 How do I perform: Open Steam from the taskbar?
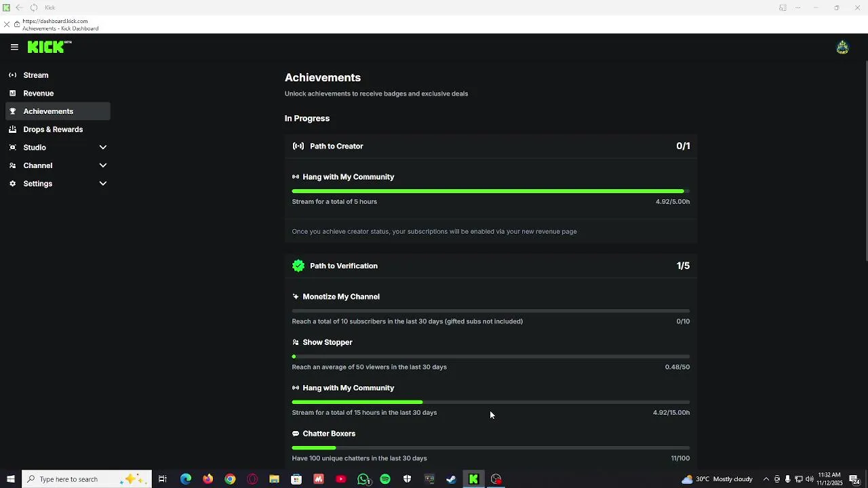[451, 479]
